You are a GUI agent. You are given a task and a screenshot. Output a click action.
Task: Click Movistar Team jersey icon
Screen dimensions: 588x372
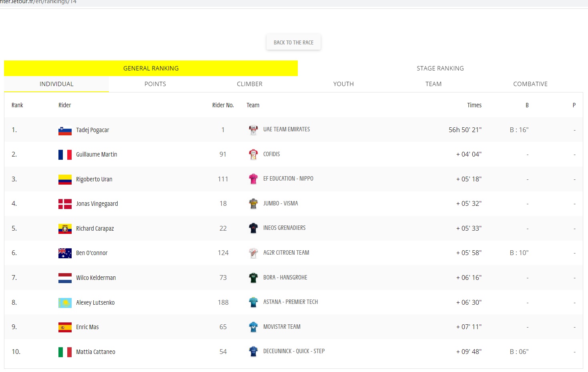(x=253, y=327)
